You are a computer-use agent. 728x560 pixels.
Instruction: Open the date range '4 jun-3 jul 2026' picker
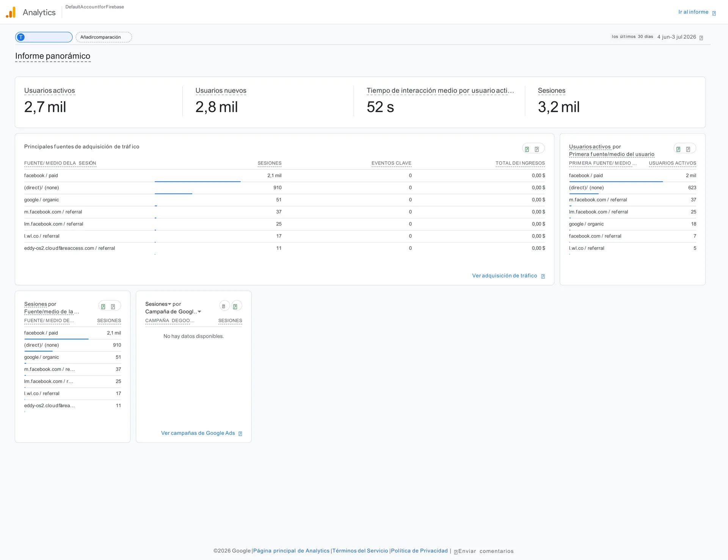click(676, 37)
